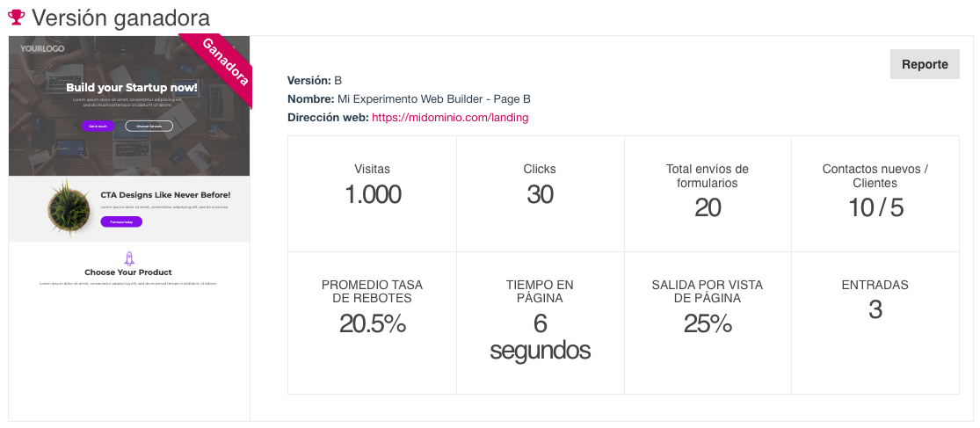Select the Salida por vista de página cell
The image size is (980, 428).
708,323
